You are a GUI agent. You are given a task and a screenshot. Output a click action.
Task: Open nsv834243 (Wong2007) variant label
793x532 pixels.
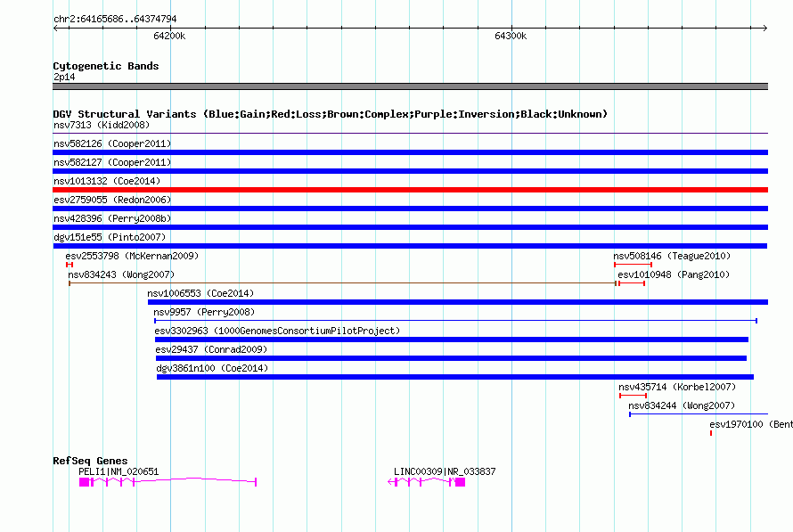pos(121,274)
